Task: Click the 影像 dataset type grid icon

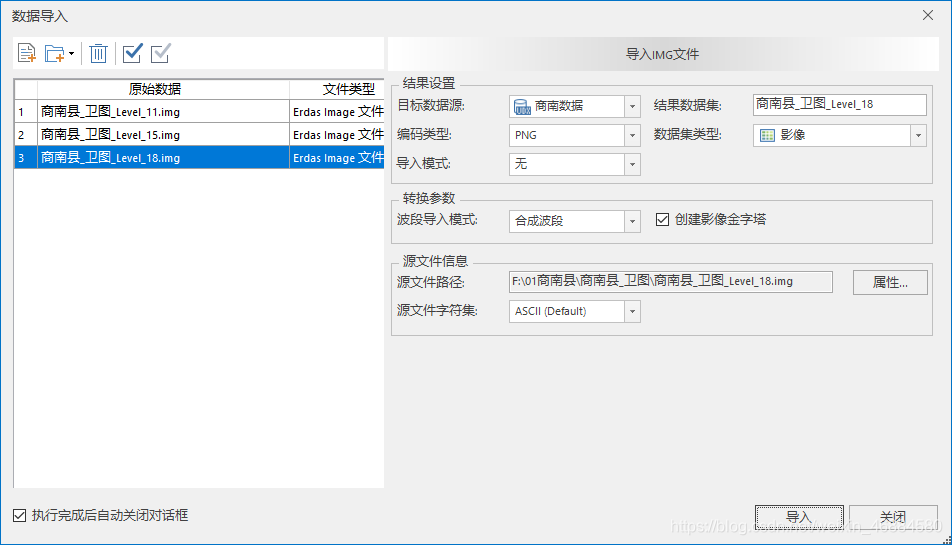Action: click(767, 135)
